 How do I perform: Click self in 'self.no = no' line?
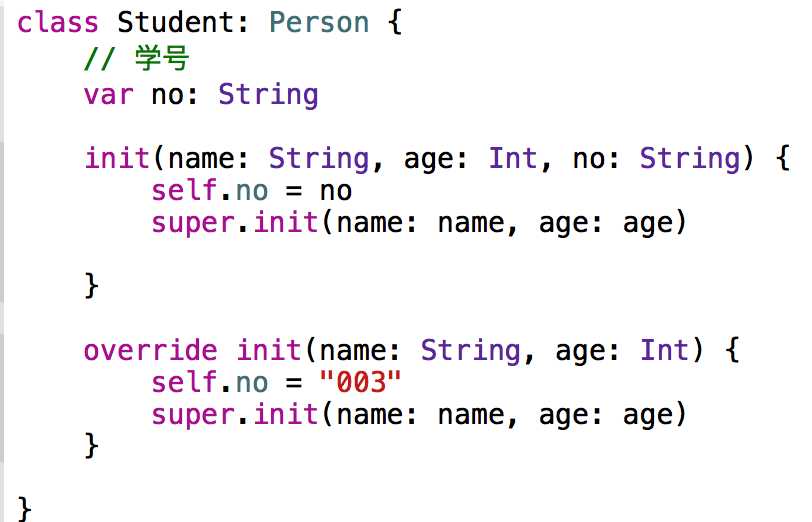(184, 191)
